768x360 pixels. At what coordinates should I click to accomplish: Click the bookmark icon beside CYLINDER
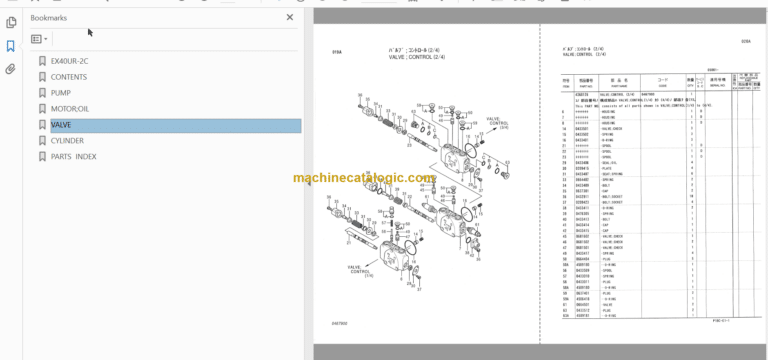point(42,141)
